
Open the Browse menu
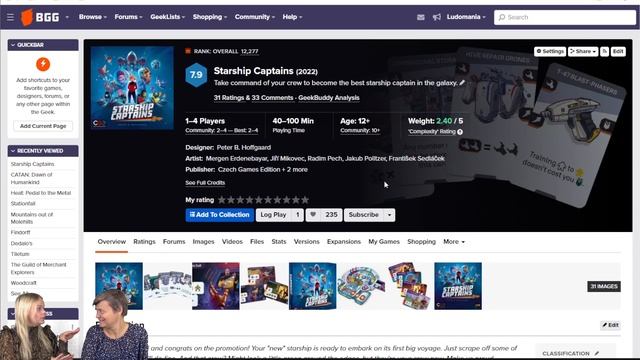click(x=93, y=17)
